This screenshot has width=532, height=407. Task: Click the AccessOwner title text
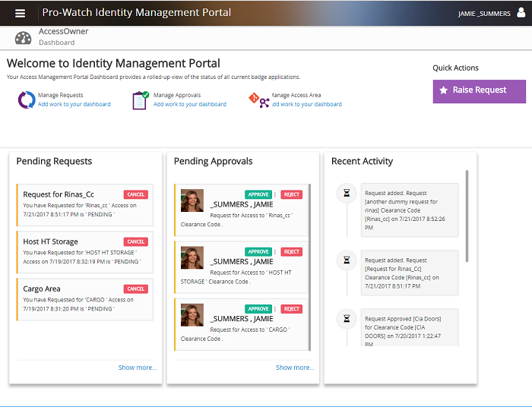point(63,32)
